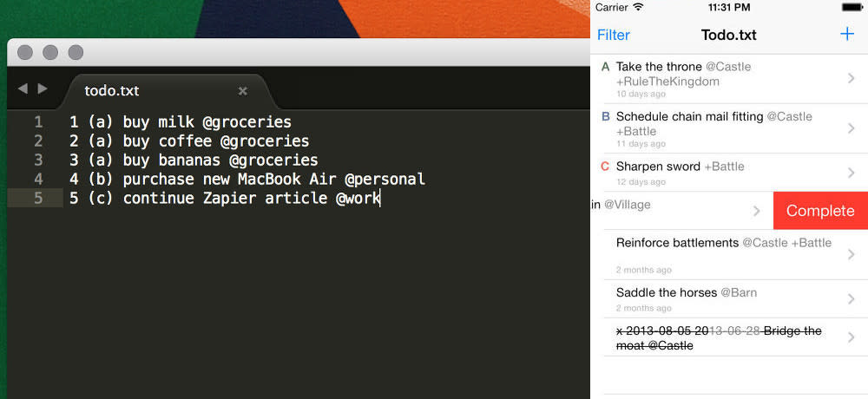Open chevron on the swiped @Village task
868x399 pixels.
[756, 211]
